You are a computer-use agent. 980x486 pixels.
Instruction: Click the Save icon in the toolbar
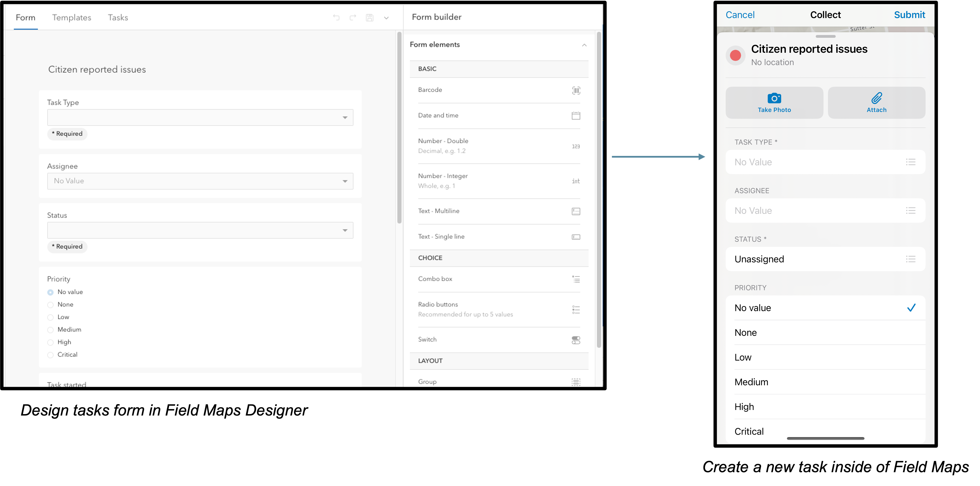click(369, 17)
